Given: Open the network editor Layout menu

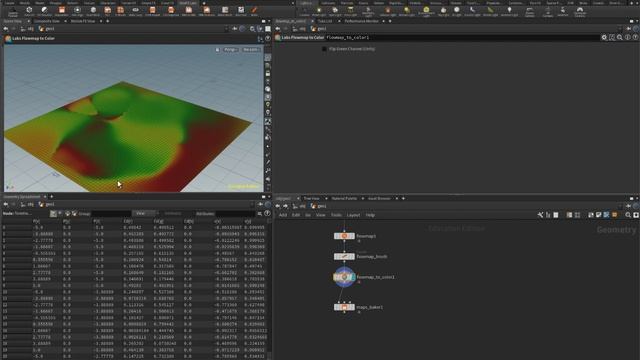Looking at the screenshot, I should (353, 215).
